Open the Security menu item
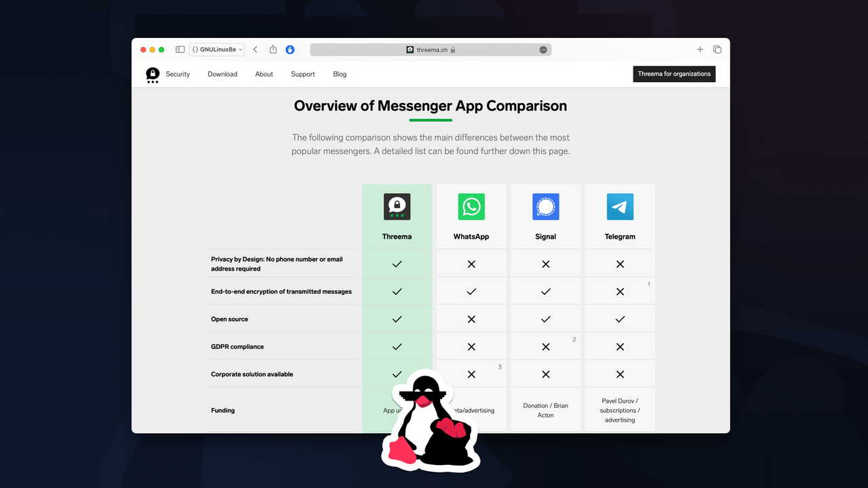868x488 pixels. 178,75
